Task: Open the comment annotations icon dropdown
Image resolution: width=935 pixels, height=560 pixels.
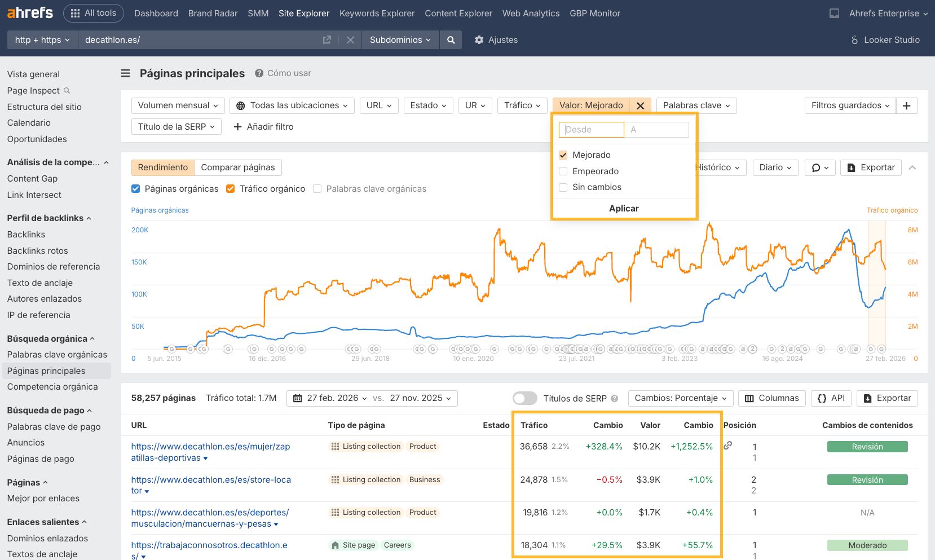Action: pyautogui.click(x=819, y=167)
